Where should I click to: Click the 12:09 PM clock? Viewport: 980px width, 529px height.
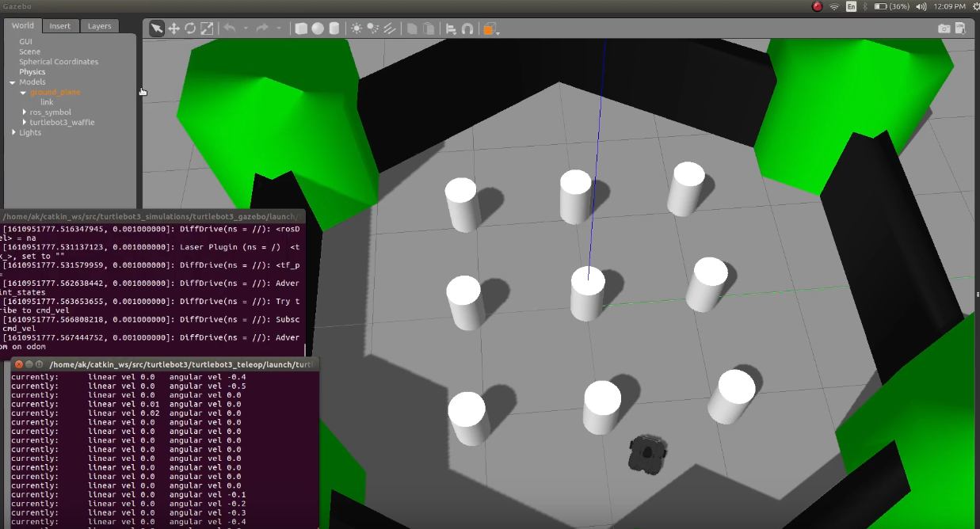click(949, 6)
